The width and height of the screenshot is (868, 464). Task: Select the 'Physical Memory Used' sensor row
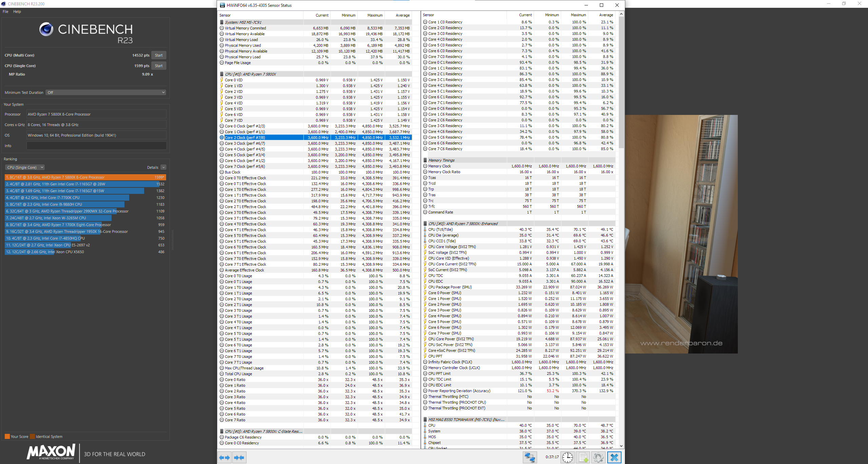coord(315,45)
